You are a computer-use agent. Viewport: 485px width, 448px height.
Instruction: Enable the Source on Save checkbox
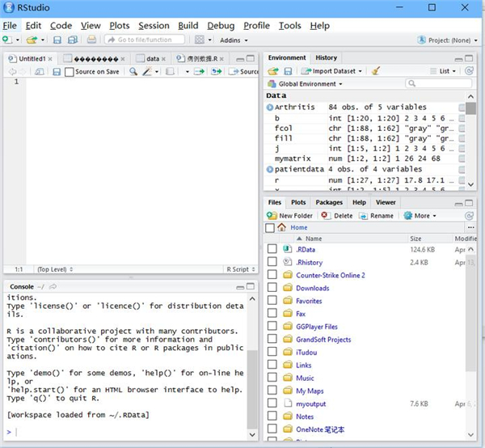pos(70,72)
